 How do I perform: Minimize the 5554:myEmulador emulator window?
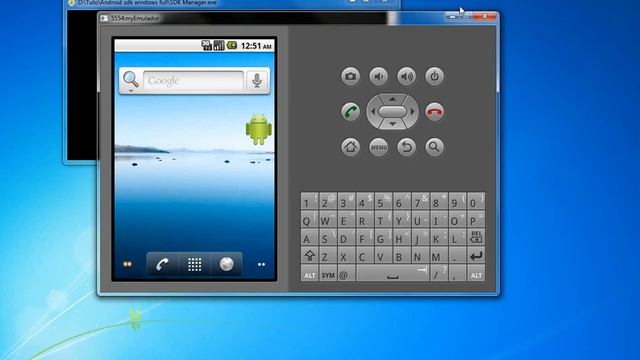(452, 16)
